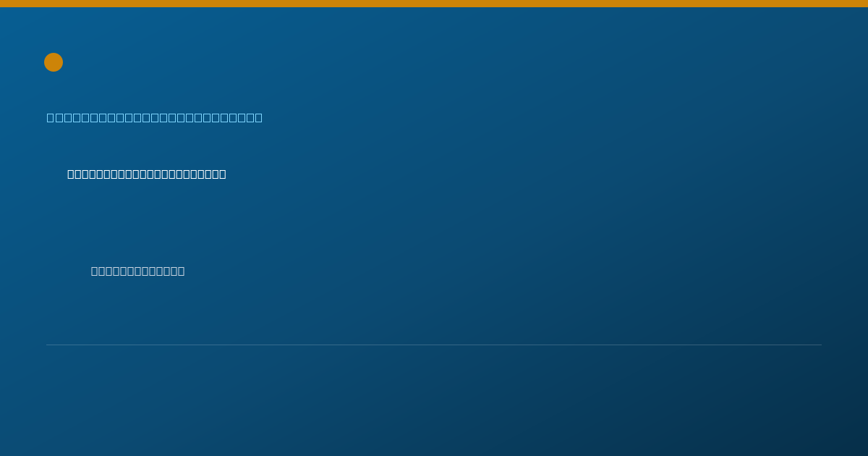Click the gray indented text line

pyautogui.click(x=138, y=271)
